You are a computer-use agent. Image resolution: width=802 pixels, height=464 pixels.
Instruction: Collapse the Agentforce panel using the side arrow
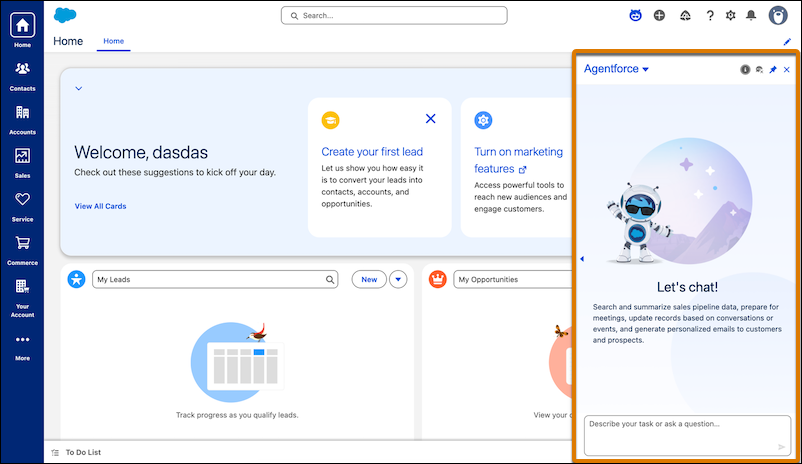pyautogui.click(x=582, y=259)
